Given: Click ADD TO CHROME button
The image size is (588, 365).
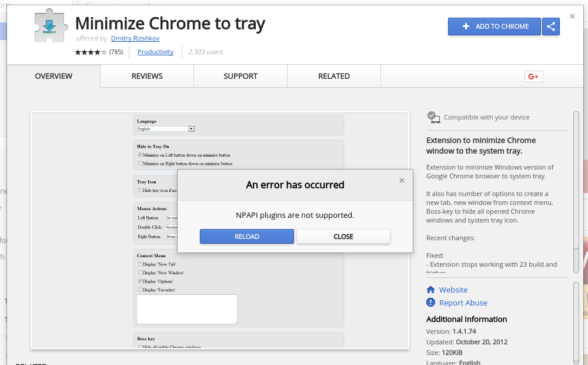Looking at the screenshot, I should (x=495, y=26).
